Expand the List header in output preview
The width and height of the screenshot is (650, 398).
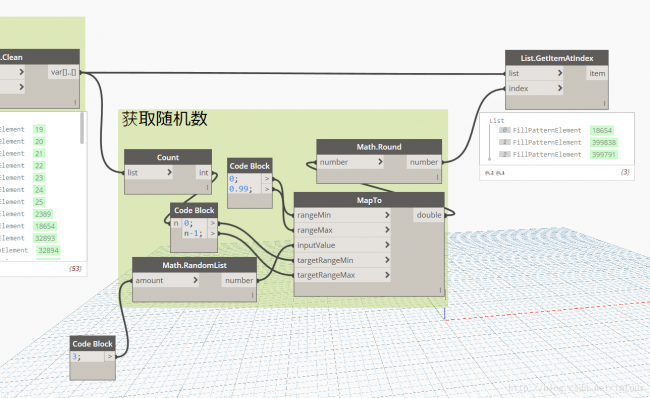(497, 121)
